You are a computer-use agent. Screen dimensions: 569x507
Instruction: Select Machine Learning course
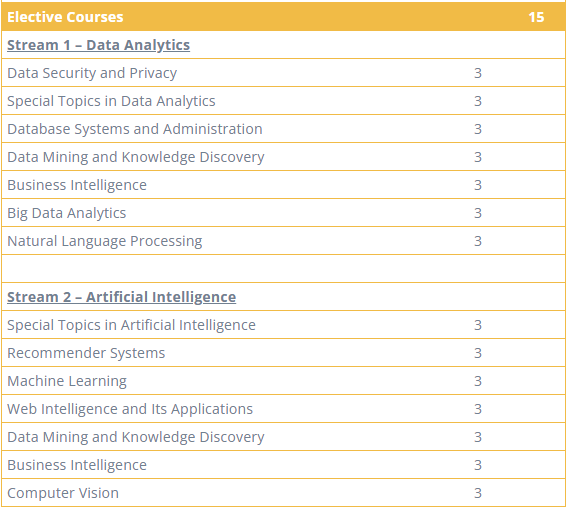pos(67,381)
